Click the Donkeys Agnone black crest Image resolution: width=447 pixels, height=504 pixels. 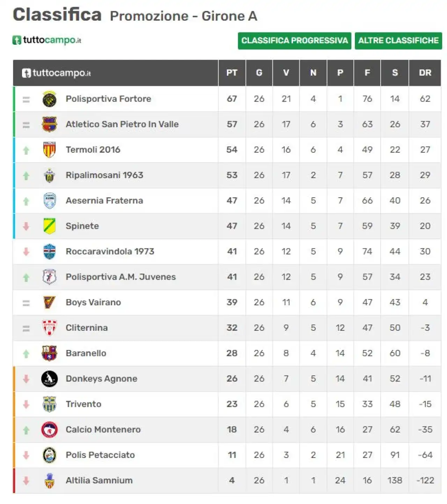pyautogui.click(x=49, y=379)
